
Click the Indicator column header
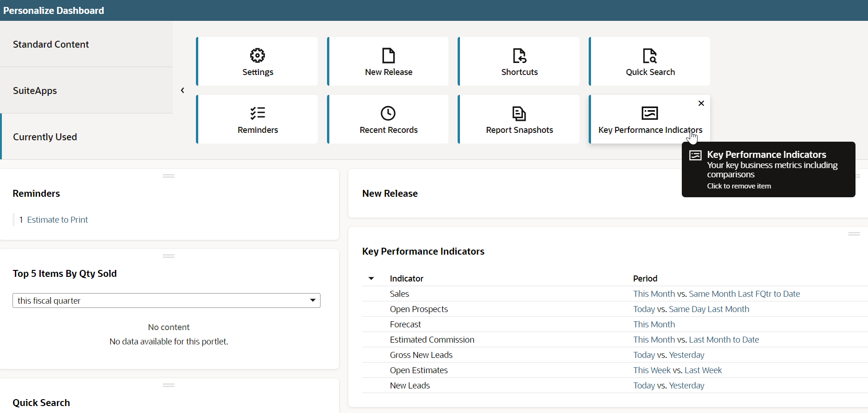tap(407, 279)
